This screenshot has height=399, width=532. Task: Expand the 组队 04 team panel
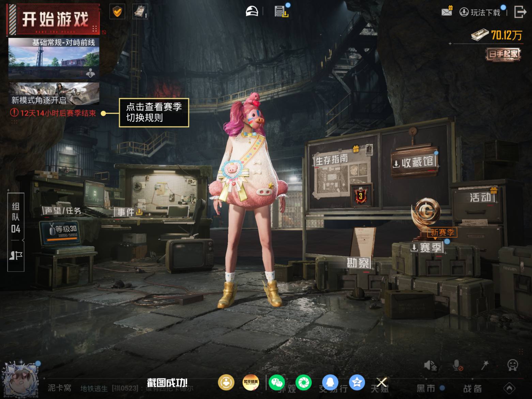pos(16,217)
